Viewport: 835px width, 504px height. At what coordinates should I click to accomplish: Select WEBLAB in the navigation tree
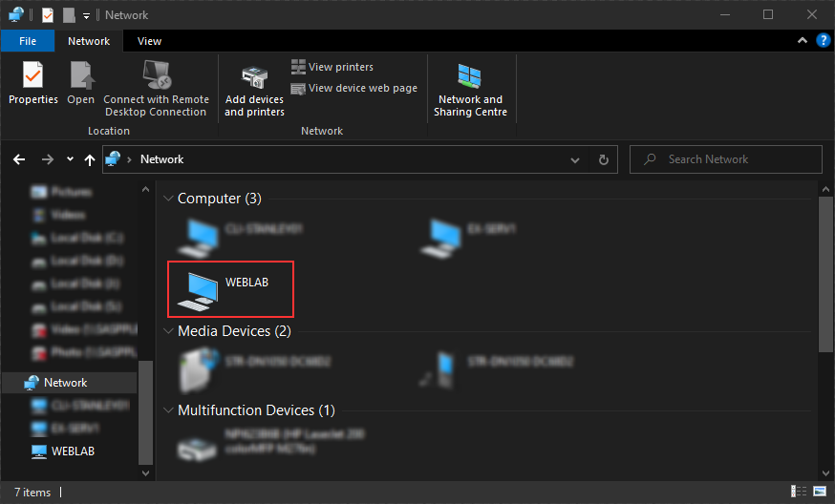73,451
